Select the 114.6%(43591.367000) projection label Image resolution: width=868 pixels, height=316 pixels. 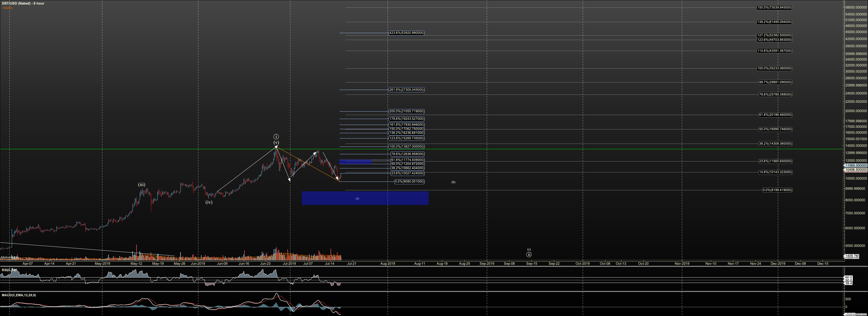tap(774, 51)
